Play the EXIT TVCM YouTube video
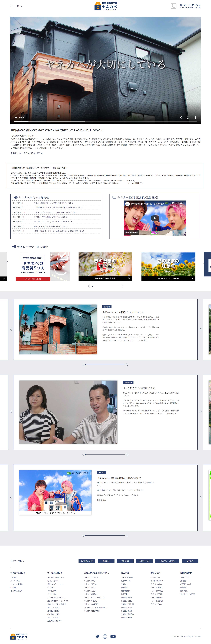 [155, 218]
